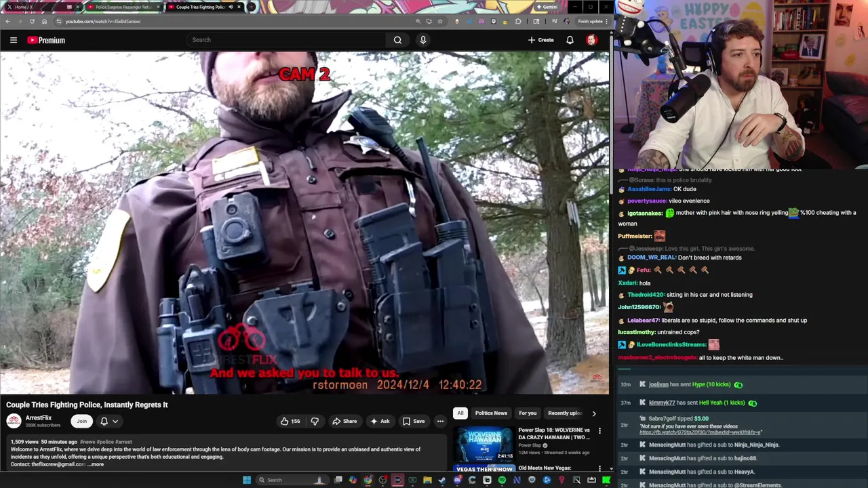Open Chrome from the taskbar
Screen dimensions: 868x488
click(368, 480)
